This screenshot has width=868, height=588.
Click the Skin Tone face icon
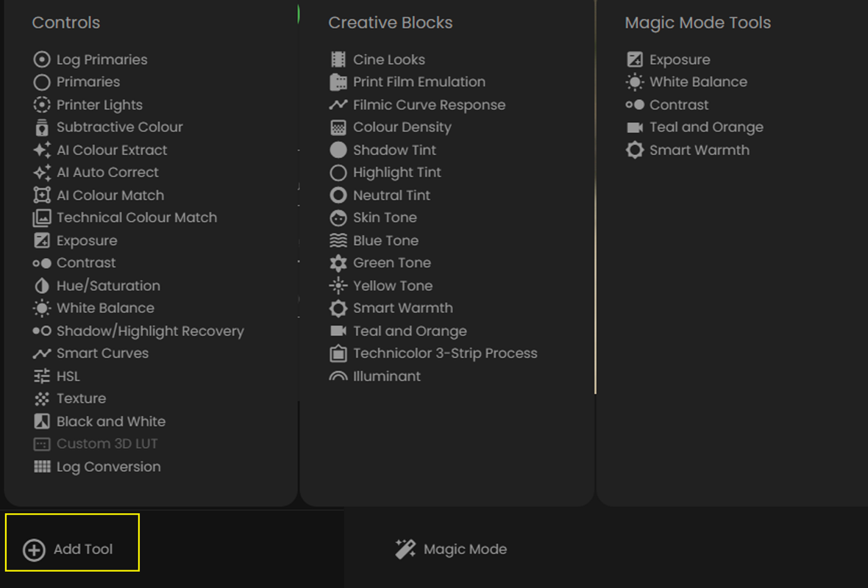[338, 218]
